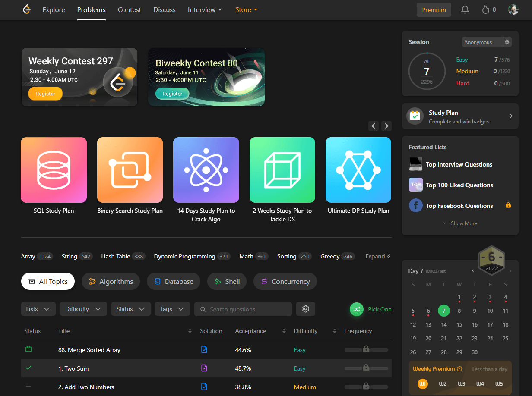Select week W3 in Weekly Premium
Screen dimensions: 532x396
pos(461,383)
